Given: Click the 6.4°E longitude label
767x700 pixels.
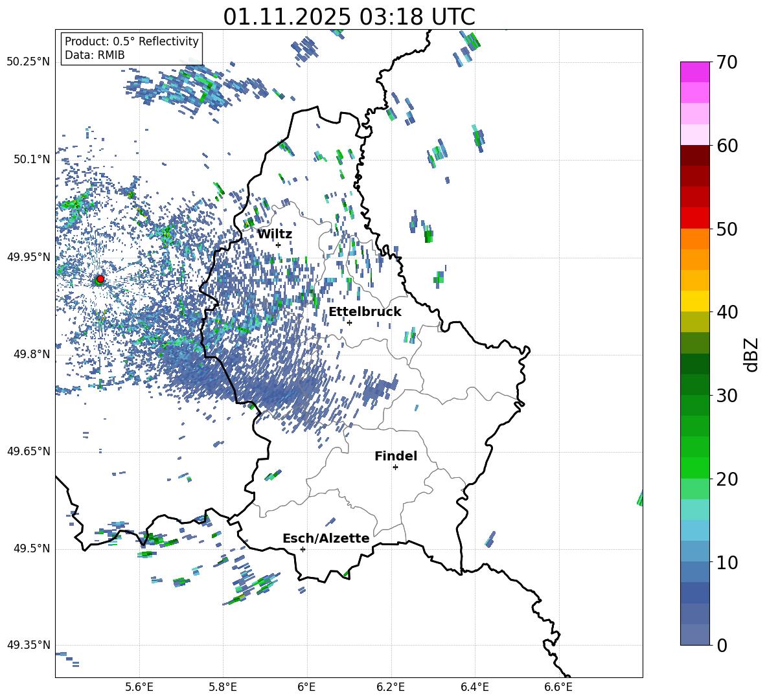Looking at the screenshot, I should point(474,687).
